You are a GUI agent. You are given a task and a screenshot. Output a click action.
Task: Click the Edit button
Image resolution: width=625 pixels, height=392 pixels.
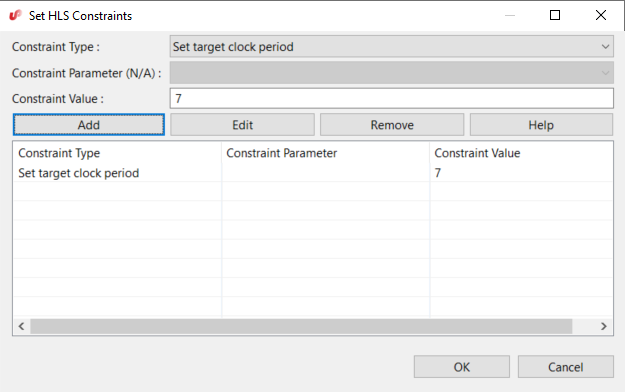(242, 125)
